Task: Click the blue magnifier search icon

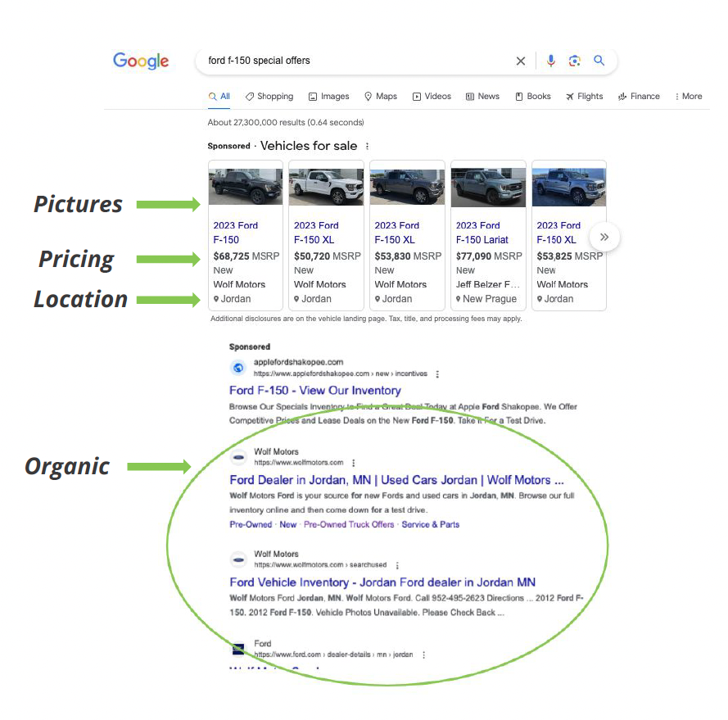Action: tap(599, 61)
